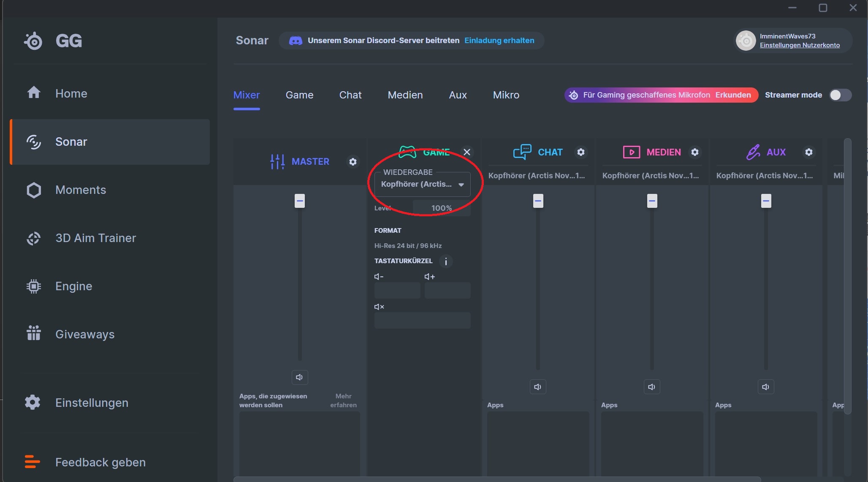Mute the AUX channel speaker
The width and height of the screenshot is (868, 482).
(x=766, y=387)
